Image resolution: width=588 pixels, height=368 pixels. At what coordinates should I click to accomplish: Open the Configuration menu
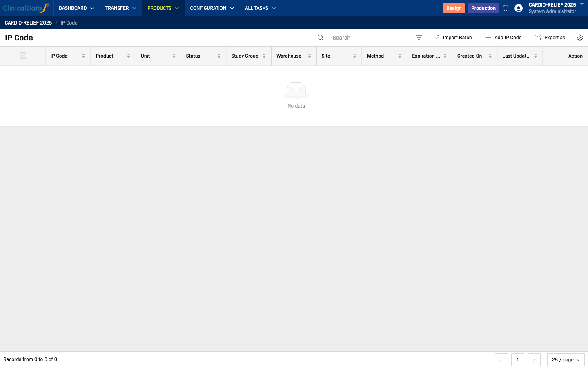(212, 8)
